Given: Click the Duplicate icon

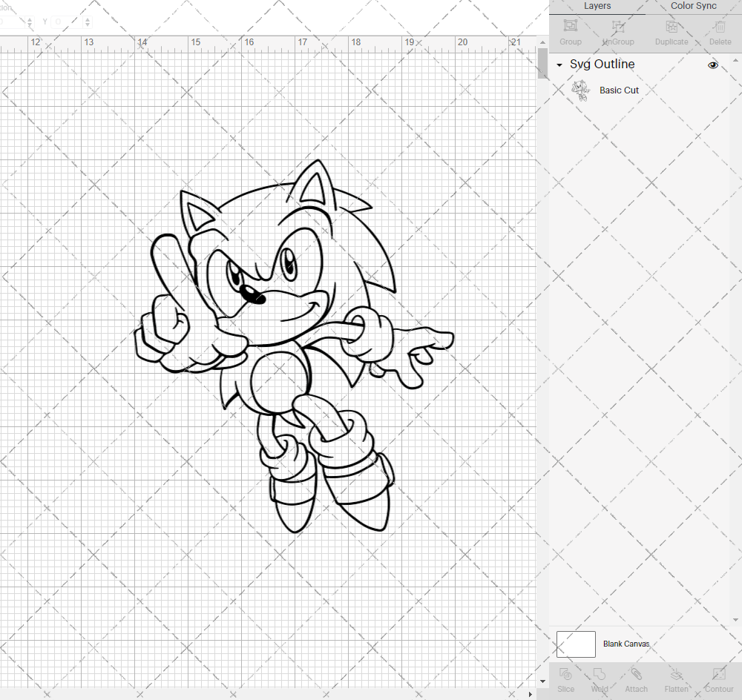Looking at the screenshot, I should (x=672, y=26).
